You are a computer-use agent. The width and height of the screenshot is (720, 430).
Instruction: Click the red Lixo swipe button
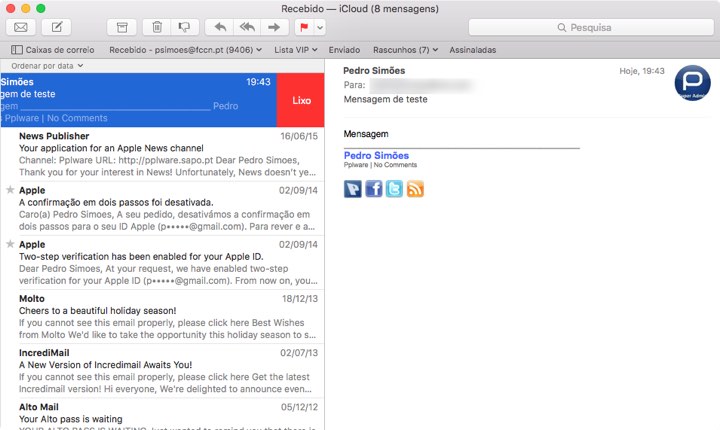point(301,100)
